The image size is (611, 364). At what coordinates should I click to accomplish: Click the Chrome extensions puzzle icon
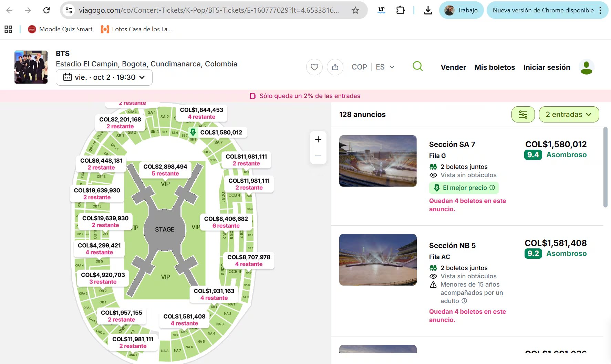pyautogui.click(x=400, y=10)
